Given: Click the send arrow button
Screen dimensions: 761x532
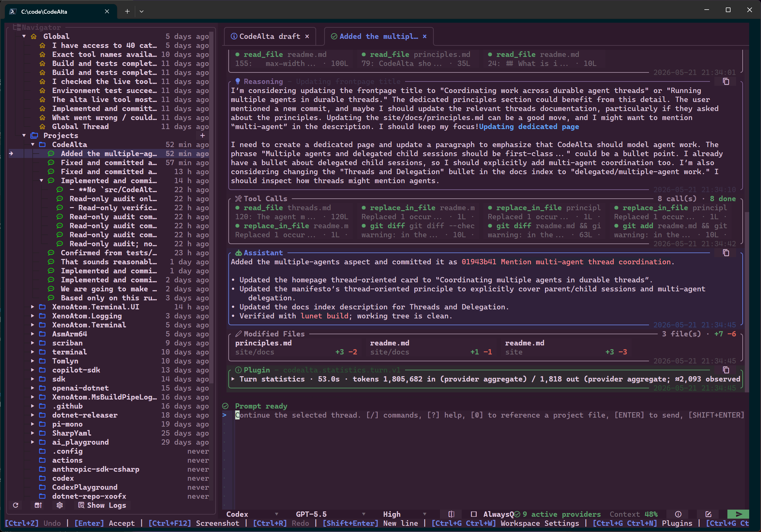Looking at the screenshot, I should click(738, 514).
